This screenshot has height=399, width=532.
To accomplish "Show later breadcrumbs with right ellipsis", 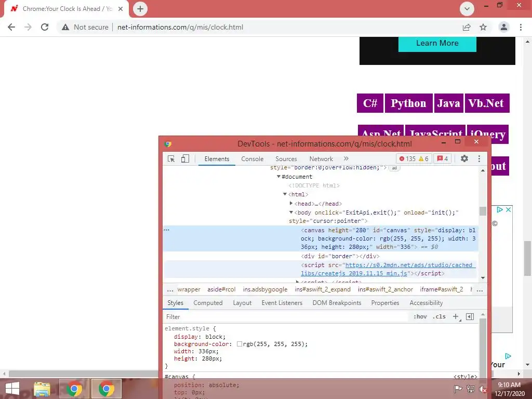I will [480, 290].
